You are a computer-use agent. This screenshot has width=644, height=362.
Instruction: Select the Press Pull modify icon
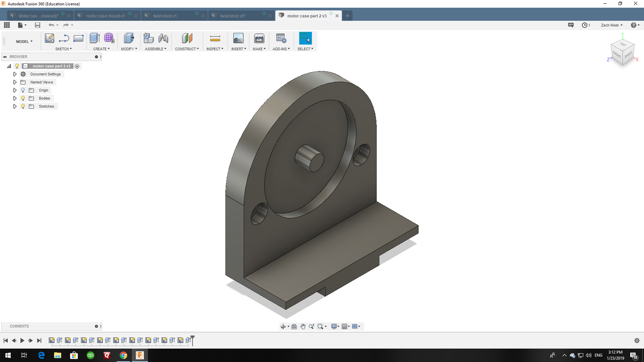[129, 38]
